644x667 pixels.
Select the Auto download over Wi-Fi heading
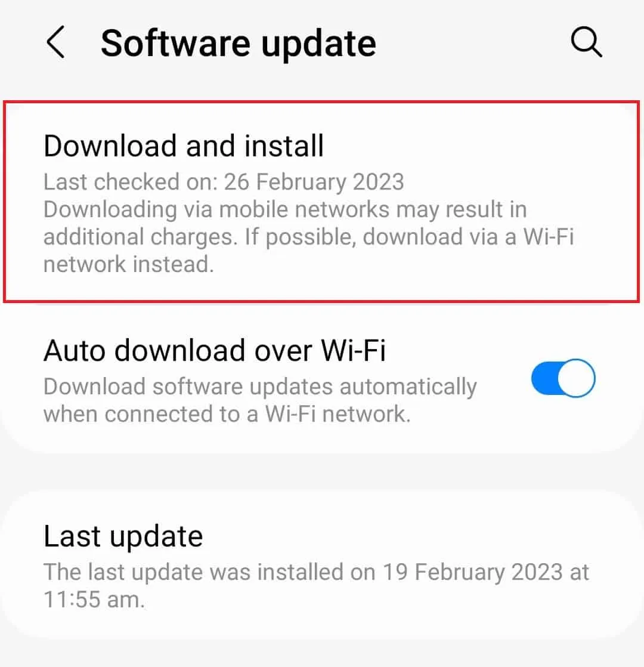(x=215, y=351)
